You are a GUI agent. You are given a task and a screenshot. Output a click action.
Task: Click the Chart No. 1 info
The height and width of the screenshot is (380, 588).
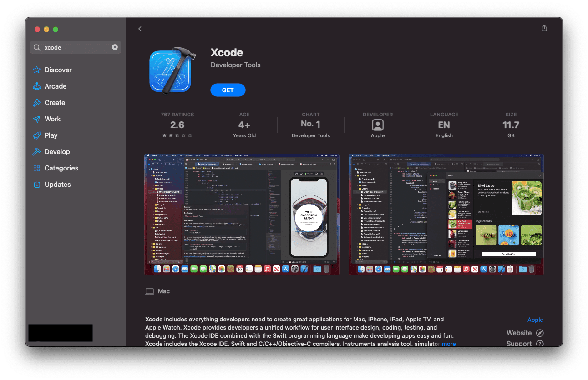click(x=311, y=125)
